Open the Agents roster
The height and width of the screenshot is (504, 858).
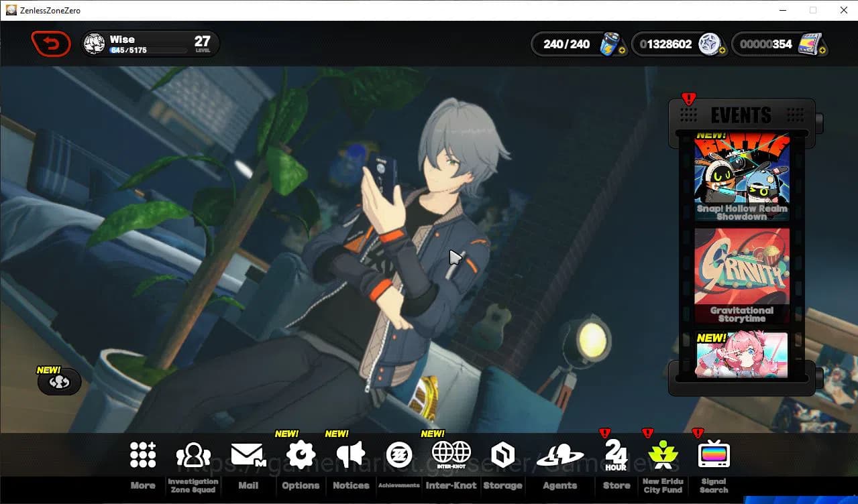(x=559, y=453)
